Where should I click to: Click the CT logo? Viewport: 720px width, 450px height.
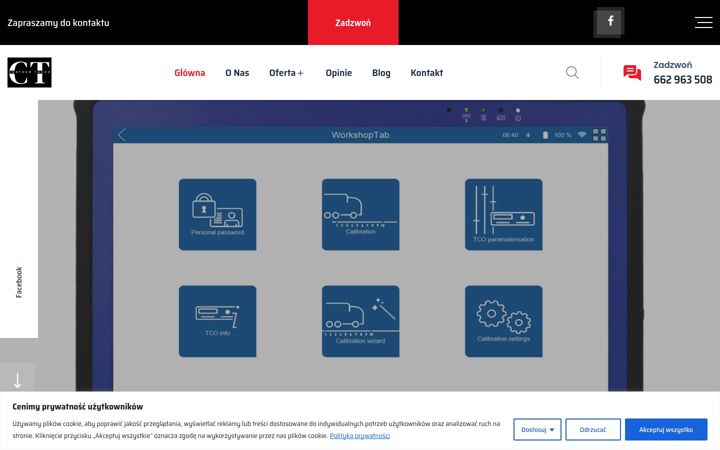(x=29, y=73)
